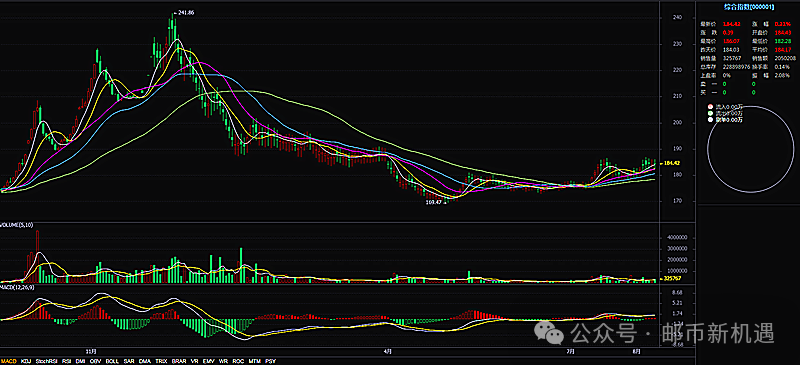Select the active MACD indicator tab
Screen dimensions: 800x365
point(9,361)
